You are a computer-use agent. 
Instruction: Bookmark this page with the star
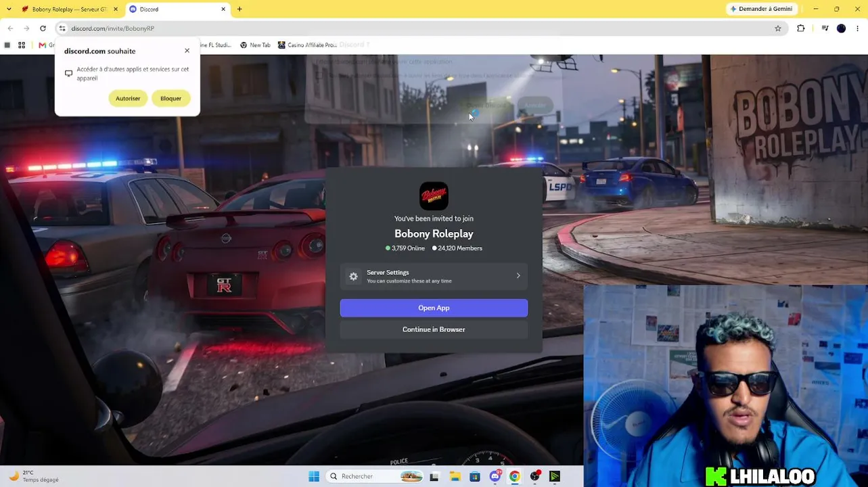778,28
